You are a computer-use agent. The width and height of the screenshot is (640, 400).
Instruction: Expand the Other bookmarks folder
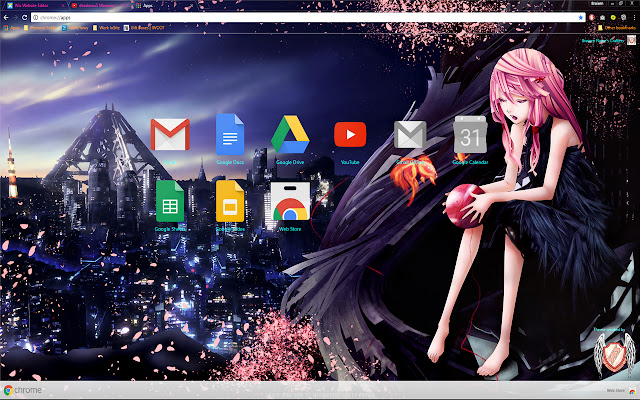[x=612, y=28]
